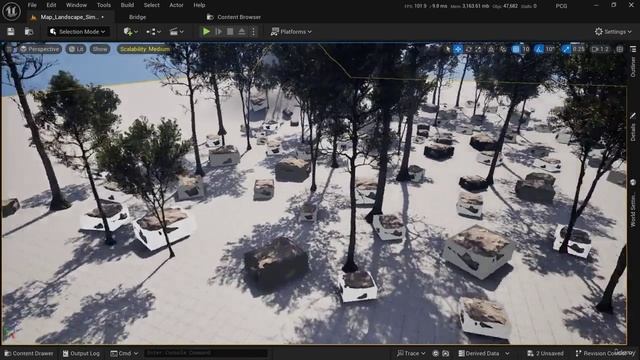
Task: Save the current level with floppy icon
Action: [11, 31]
